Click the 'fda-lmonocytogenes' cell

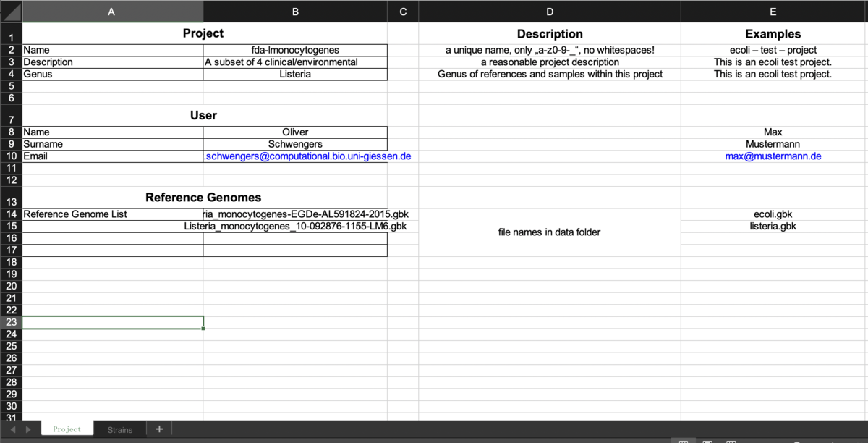295,51
